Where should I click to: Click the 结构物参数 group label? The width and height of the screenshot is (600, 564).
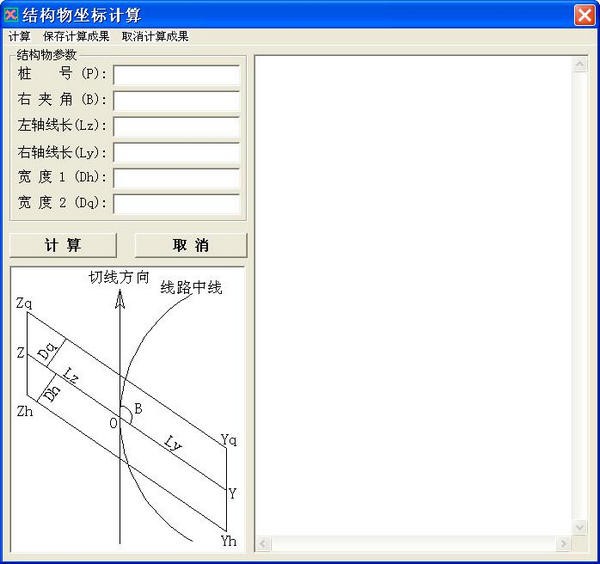pos(46,55)
